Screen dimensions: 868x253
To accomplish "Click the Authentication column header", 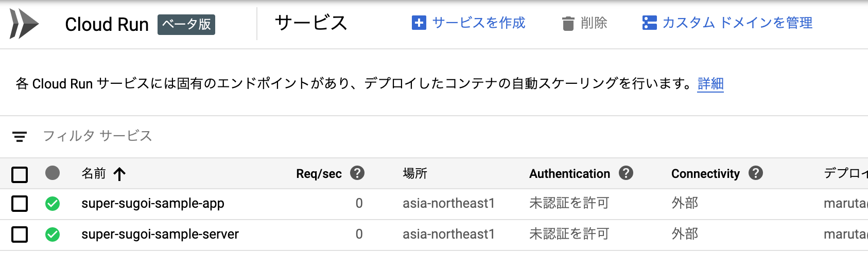I will pos(569,174).
